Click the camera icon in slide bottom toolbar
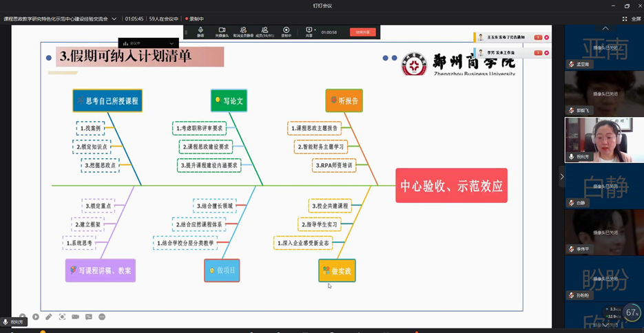Viewport: 644px width, 333px height. click(75, 317)
